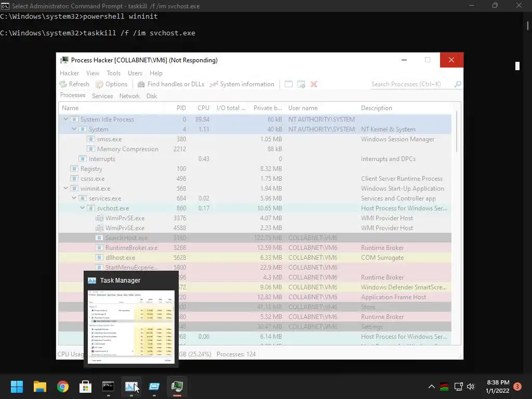Select the smss.exe process row
This screenshot has height=399, width=532.
(x=255, y=139)
